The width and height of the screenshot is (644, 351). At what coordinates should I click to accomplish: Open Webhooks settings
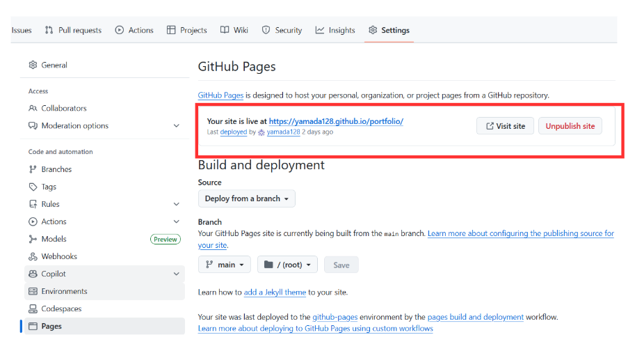(x=104, y=256)
